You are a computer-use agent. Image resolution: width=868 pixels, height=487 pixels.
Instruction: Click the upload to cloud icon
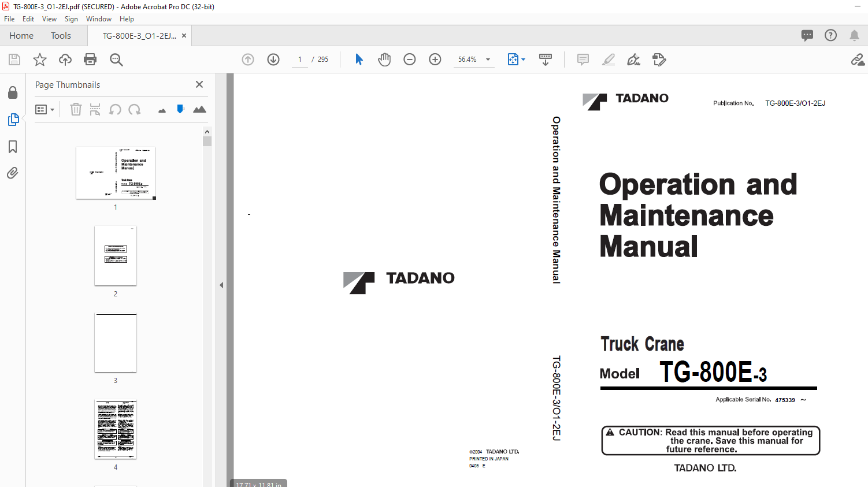click(65, 60)
